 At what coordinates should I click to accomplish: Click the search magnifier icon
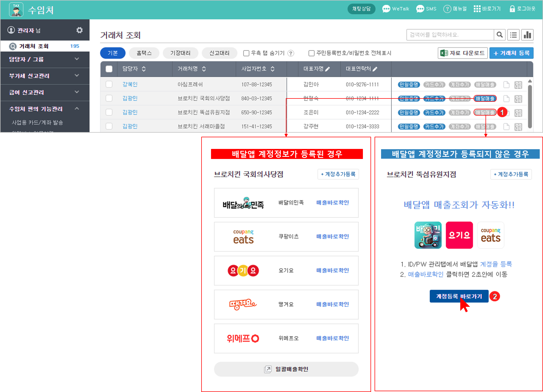coord(500,35)
